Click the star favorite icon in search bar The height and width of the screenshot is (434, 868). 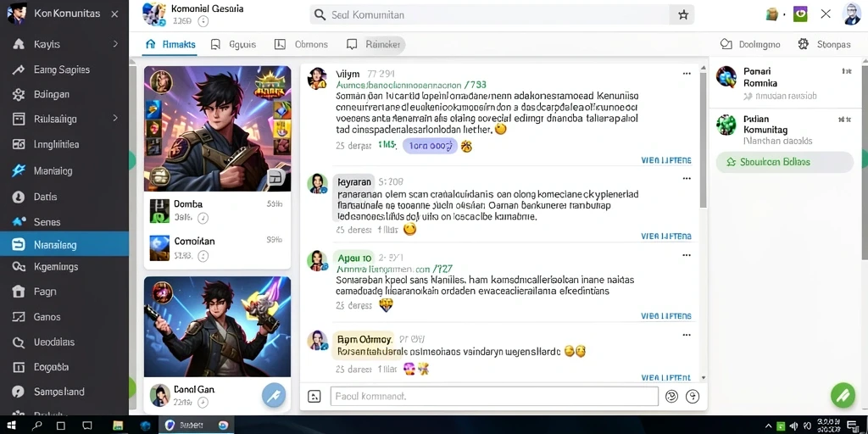point(683,15)
